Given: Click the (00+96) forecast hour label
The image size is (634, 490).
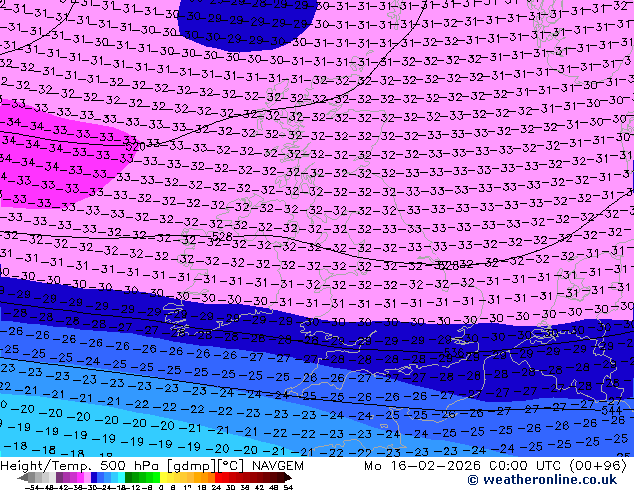Looking at the screenshot, I should (598, 466).
